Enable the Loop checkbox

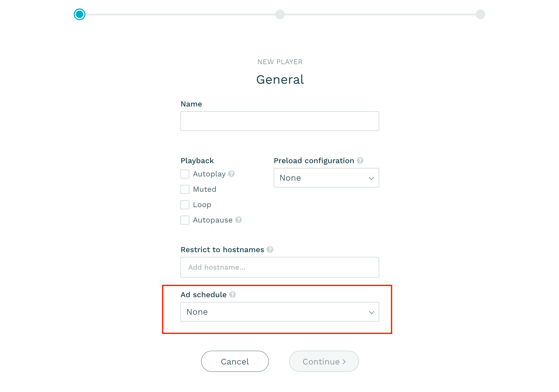(184, 204)
